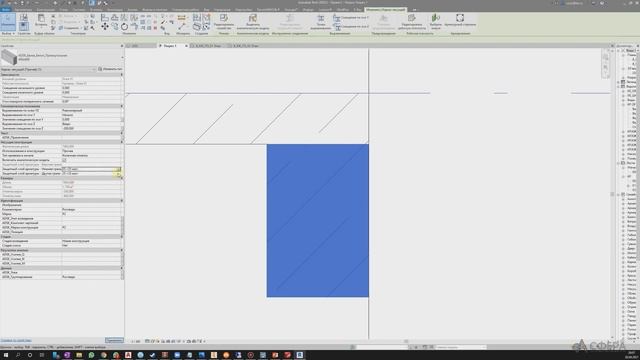Image resolution: width=640 pixels, height=360 pixels.
Task: Click the Z Offset (Смещение по оси Z) icon
Action: click(x=337, y=27)
